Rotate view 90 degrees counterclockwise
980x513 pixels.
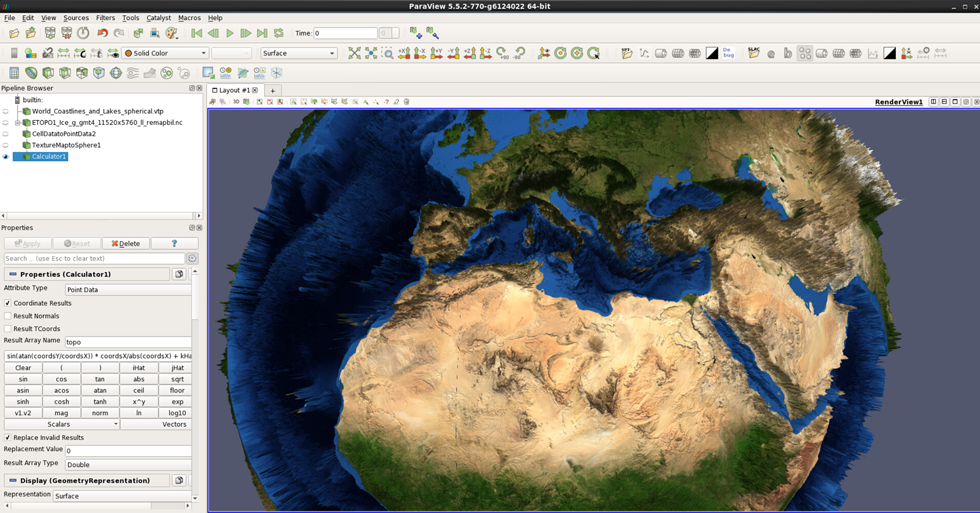pyautogui.click(x=520, y=53)
